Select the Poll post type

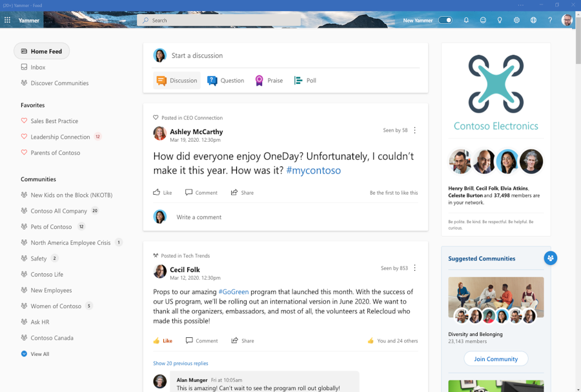(305, 81)
